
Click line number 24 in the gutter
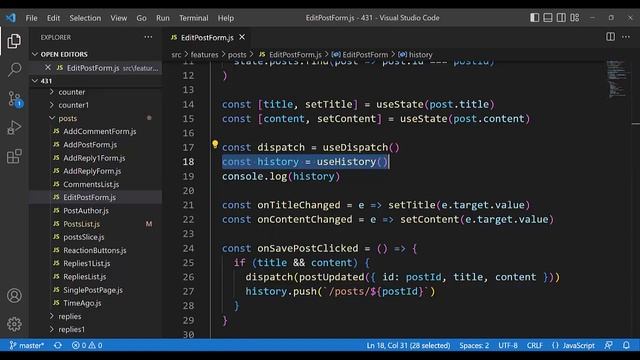(x=188, y=248)
